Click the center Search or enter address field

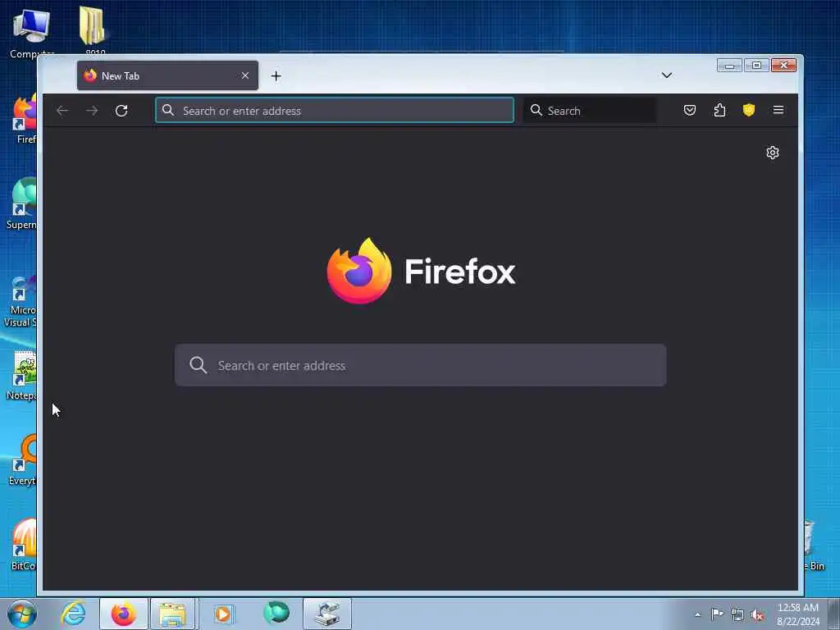pos(421,365)
